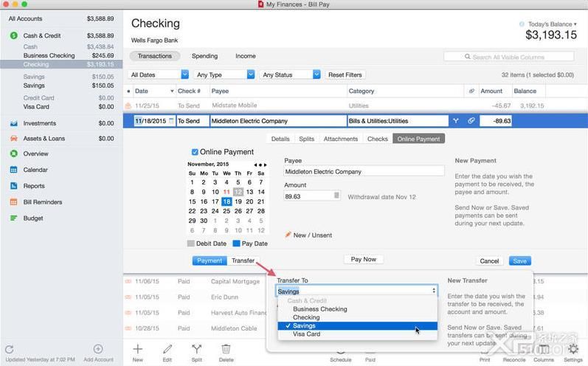Image resolution: width=588 pixels, height=366 pixels.
Task: Click the Delete trash icon
Action: tap(226, 349)
